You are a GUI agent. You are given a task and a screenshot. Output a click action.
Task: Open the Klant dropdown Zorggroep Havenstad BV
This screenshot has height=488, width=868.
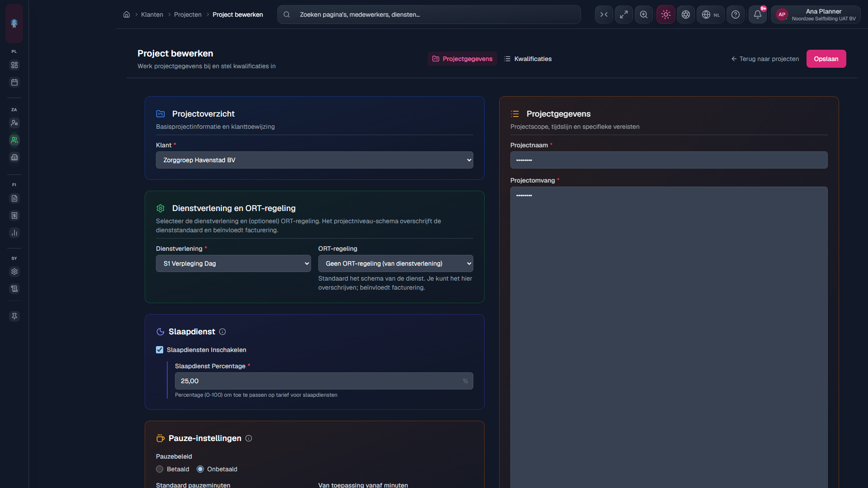pyautogui.click(x=315, y=160)
